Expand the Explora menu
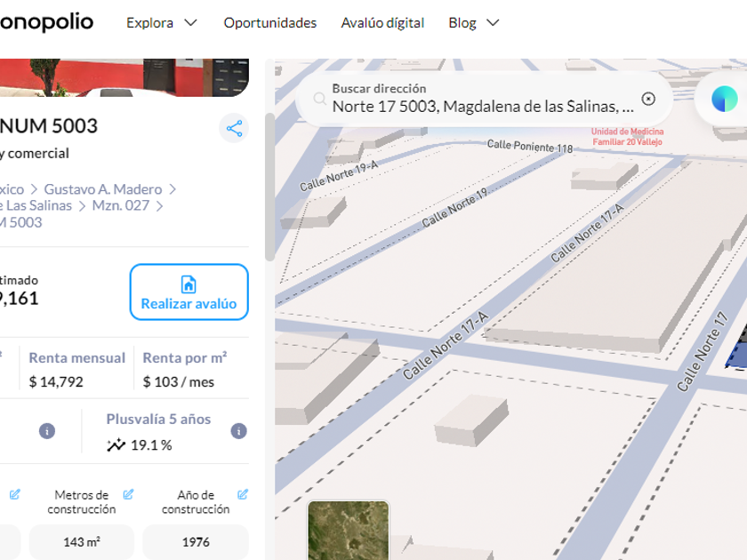Screen dimensions: 747x560 162,23
